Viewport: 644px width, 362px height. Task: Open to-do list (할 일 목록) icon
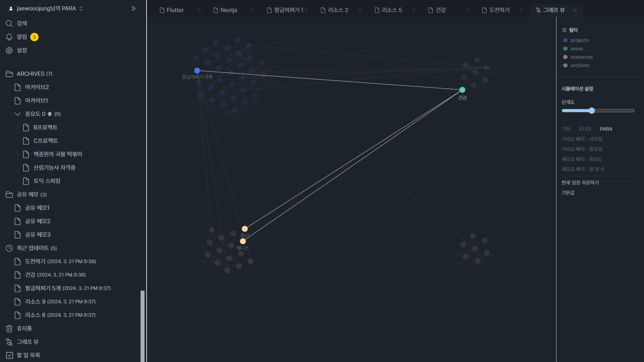(x=9, y=355)
